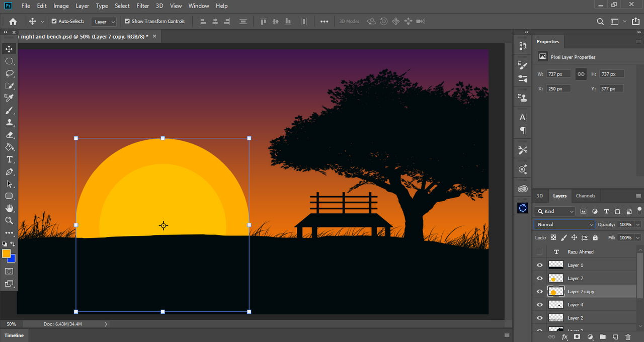
Task: Select the Move tool in the toolbar
Action: [x=9, y=49]
